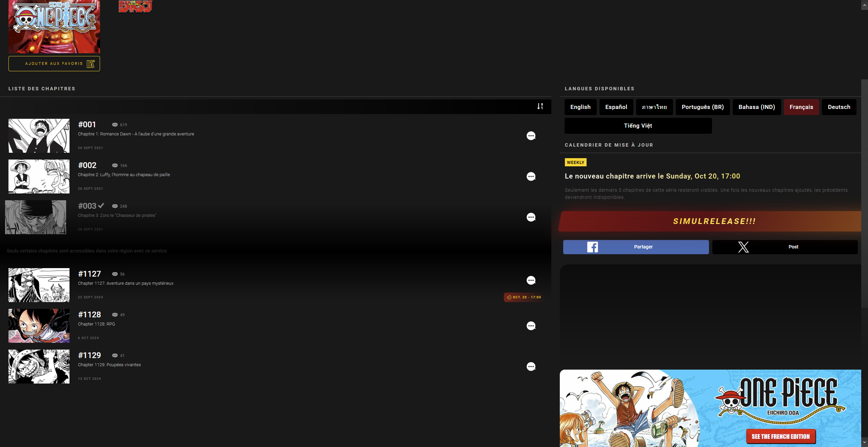Click the Facebook Partager share button

point(636,247)
